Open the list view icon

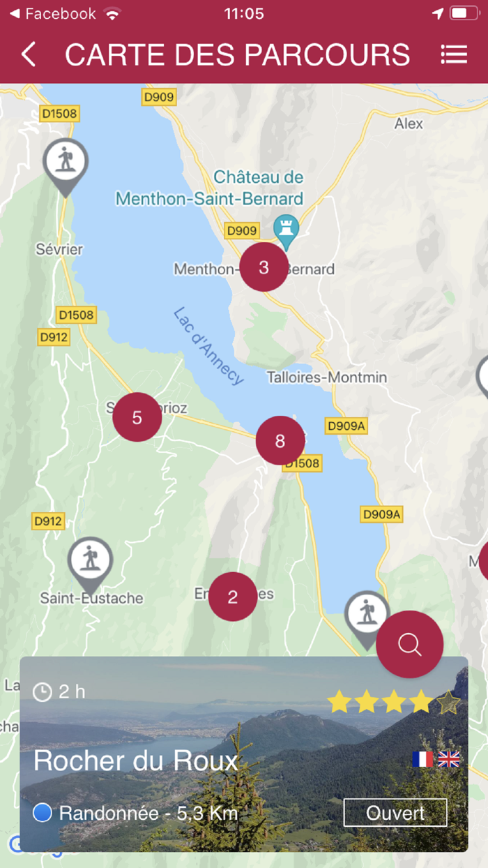[x=454, y=54]
